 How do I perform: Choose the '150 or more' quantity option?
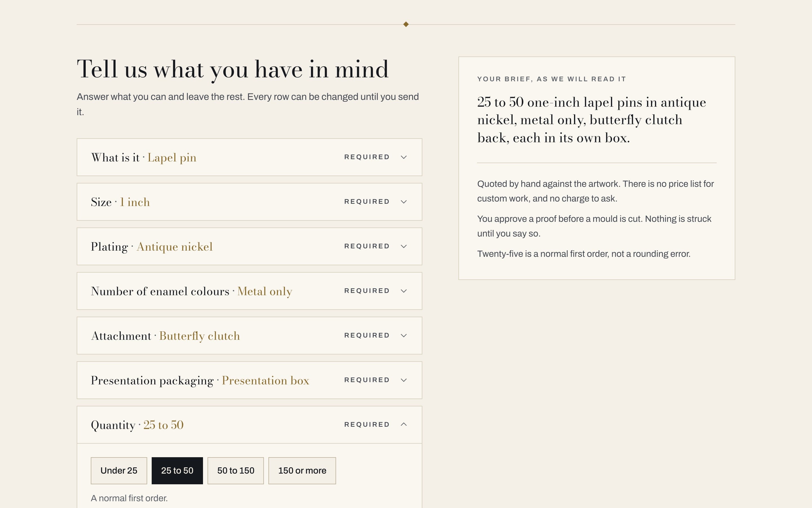point(302,471)
